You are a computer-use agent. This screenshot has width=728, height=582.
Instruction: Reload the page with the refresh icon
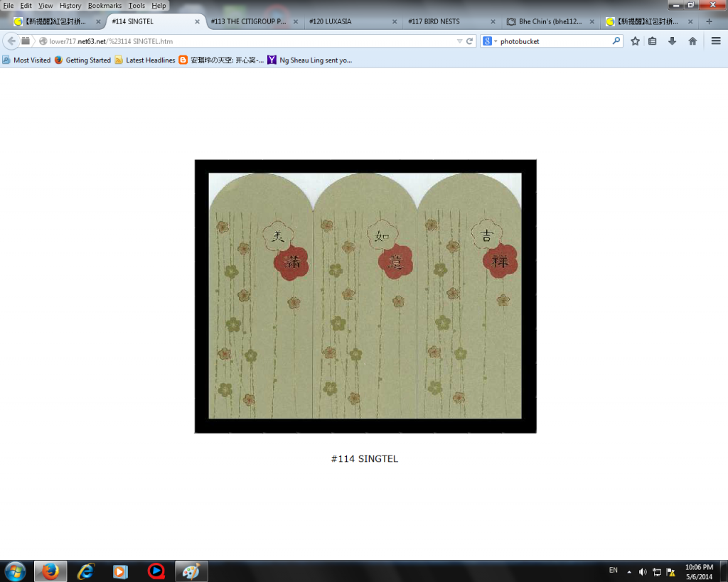(x=470, y=41)
